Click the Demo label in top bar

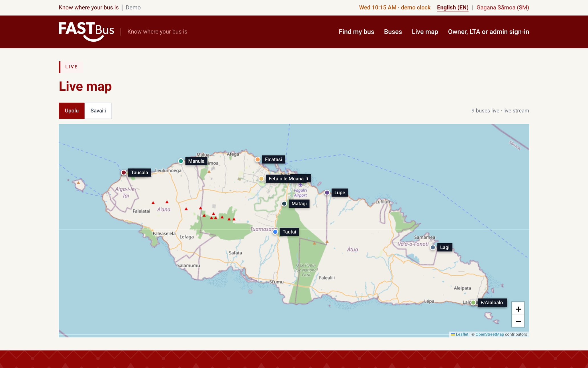tap(133, 7)
